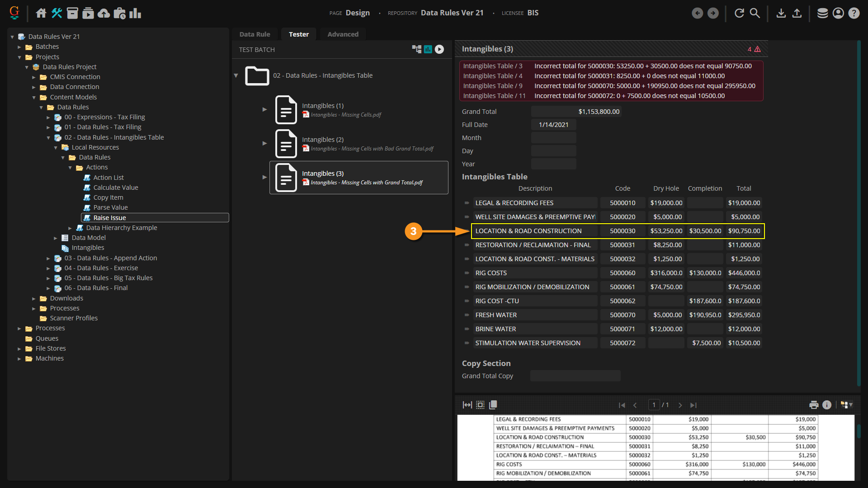This screenshot has height=488, width=868.
Task: Open the bar chart Stats icon
Action: pyautogui.click(x=135, y=13)
